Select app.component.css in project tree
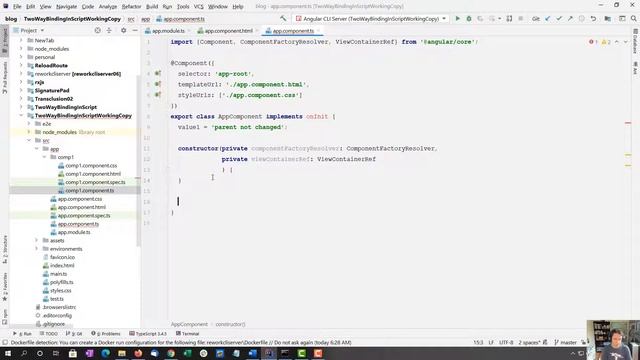The height and width of the screenshot is (360, 640). pyautogui.click(x=80, y=199)
